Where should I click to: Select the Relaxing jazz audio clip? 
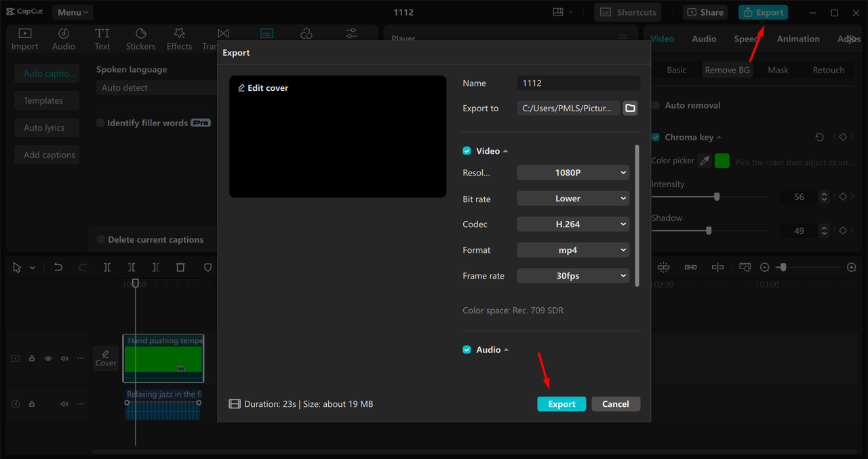coord(163,404)
